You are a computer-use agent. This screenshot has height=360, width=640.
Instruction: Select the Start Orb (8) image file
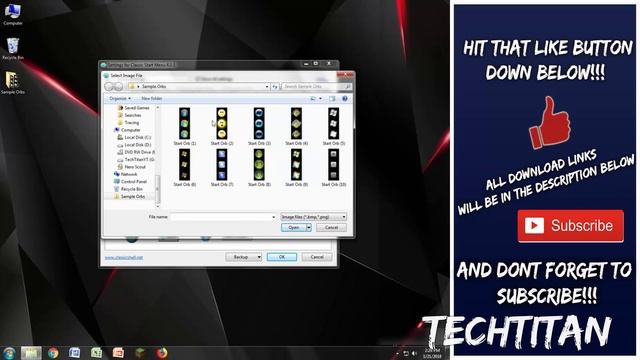tap(259, 167)
